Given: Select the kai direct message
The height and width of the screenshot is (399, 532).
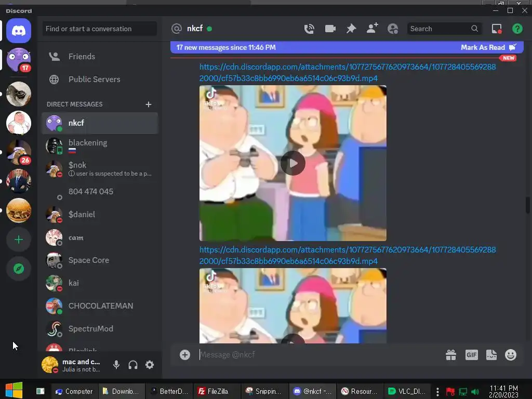Looking at the screenshot, I should 100,283.
